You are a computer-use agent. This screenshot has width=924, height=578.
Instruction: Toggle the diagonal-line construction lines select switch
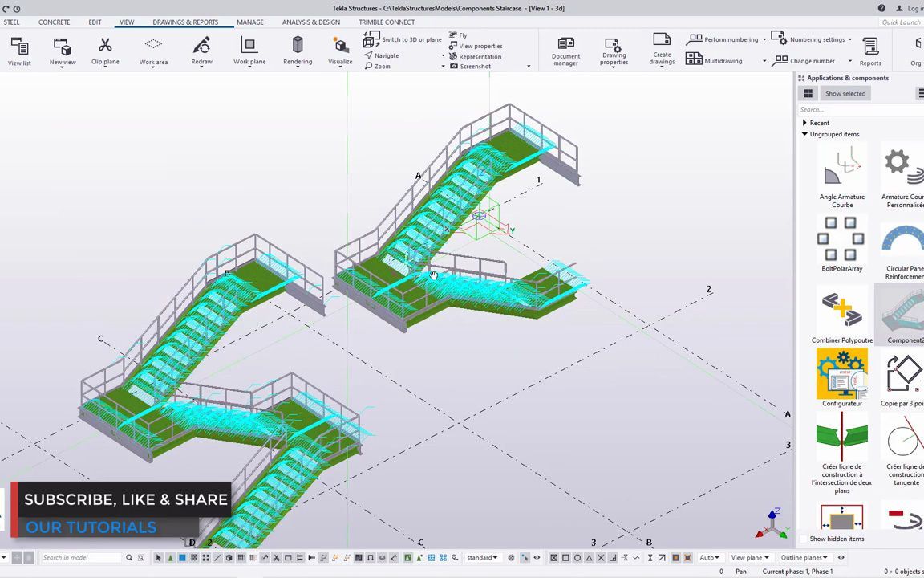[217, 557]
